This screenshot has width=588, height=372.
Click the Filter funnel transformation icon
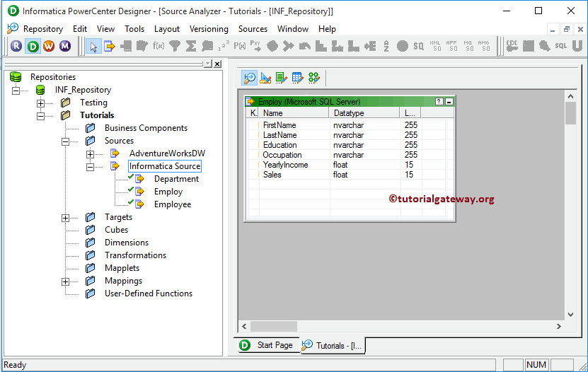[174, 46]
